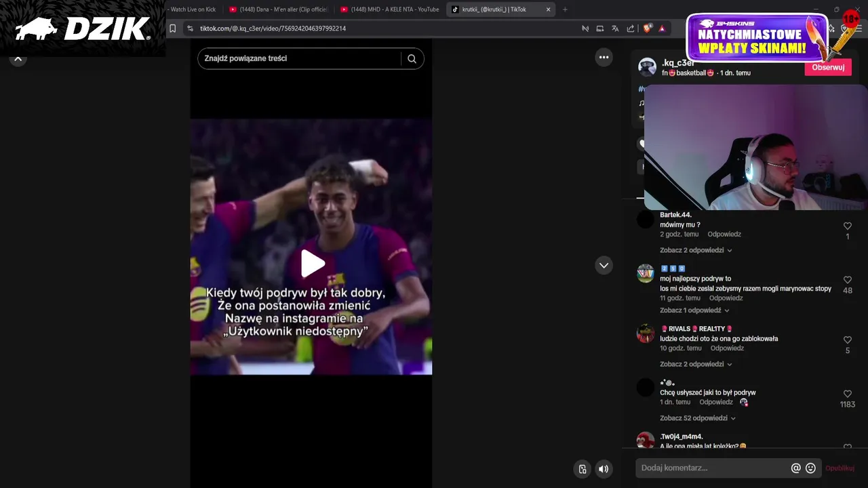Click the translate page icon in the address bar
This screenshot has width=868, height=488.
(615, 28)
